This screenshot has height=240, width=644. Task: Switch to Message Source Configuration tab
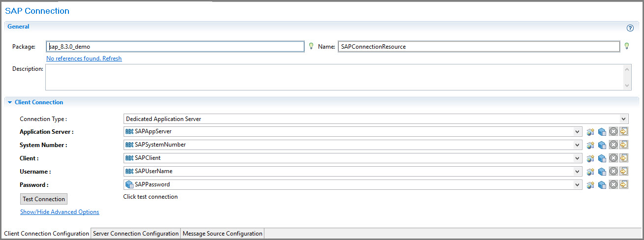pyautogui.click(x=223, y=234)
